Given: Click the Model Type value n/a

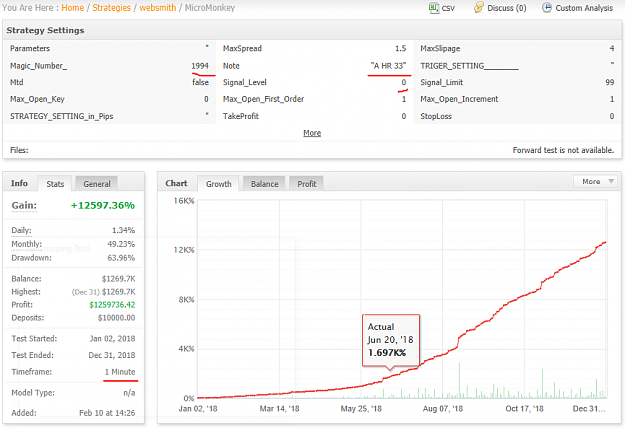Looking at the screenshot, I should 129,393.
